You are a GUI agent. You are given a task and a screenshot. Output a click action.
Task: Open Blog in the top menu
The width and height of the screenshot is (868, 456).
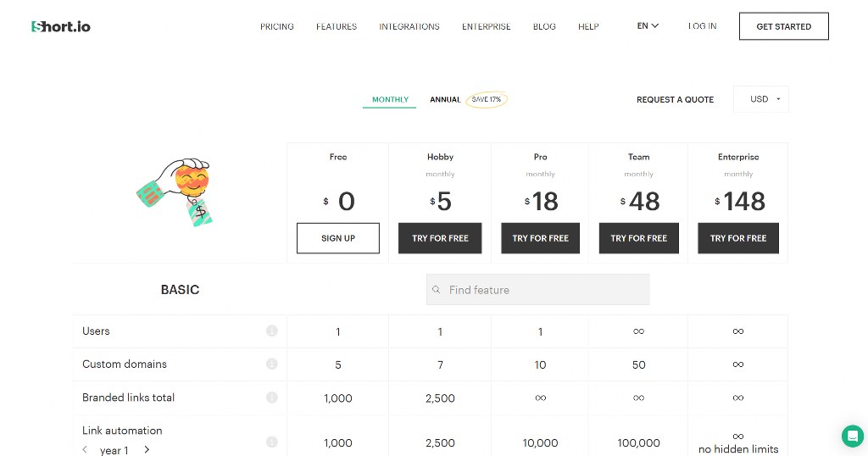[x=544, y=26]
